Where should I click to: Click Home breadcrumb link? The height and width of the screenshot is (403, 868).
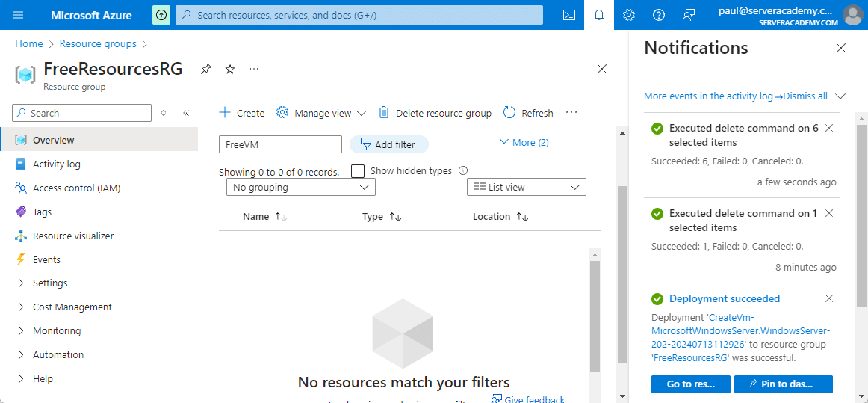(x=29, y=44)
